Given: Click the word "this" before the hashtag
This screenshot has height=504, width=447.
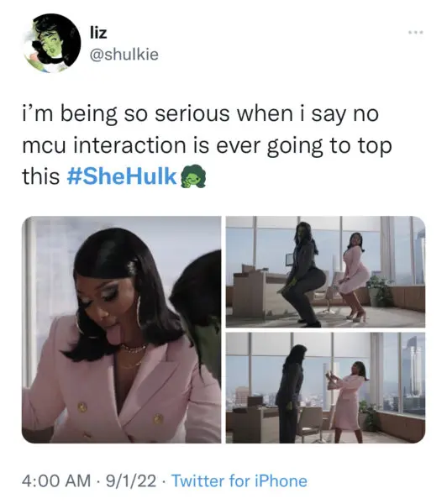Looking at the screenshot, I should [41, 176].
